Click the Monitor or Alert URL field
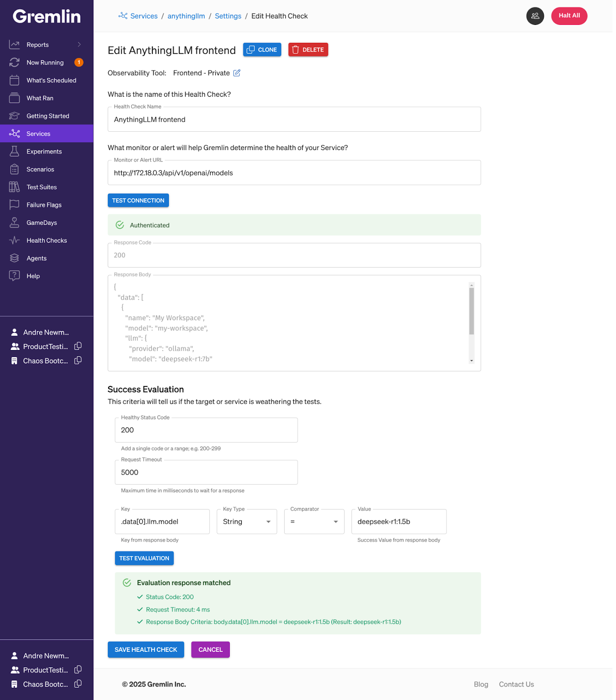This screenshot has height=700, width=616. point(294,173)
